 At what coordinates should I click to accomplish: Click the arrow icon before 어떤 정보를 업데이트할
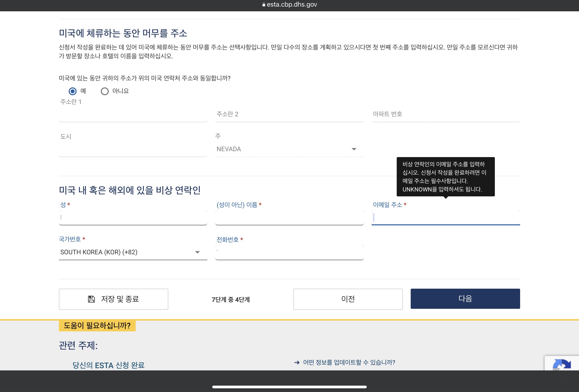[296, 362]
